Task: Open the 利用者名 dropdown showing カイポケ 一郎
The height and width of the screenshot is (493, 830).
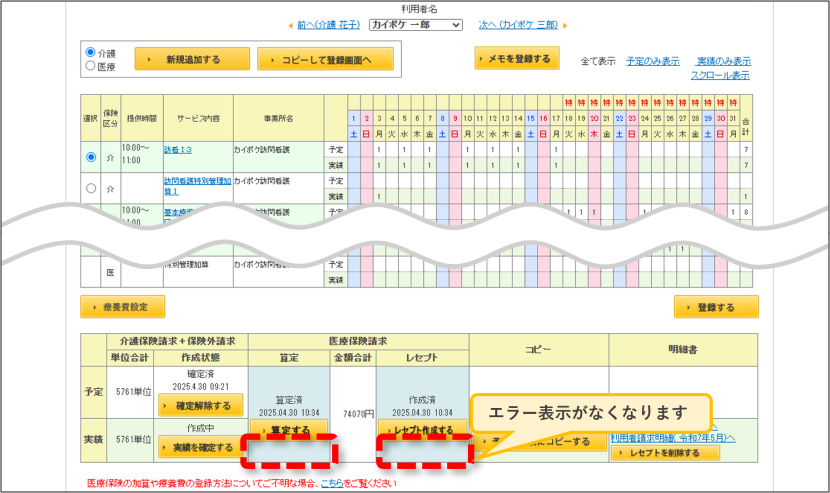Action: [x=416, y=25]
